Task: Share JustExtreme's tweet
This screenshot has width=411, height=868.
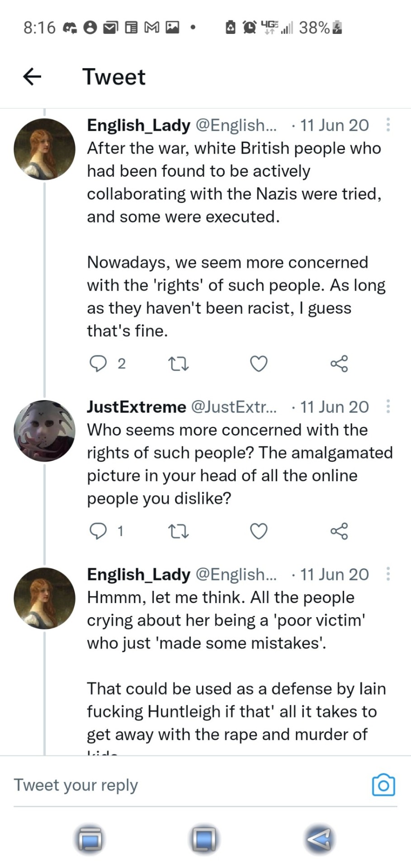Action: 339,531
